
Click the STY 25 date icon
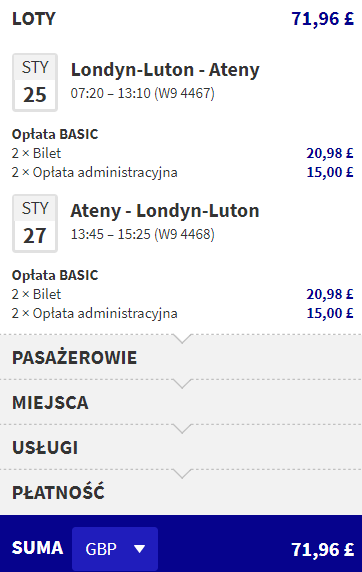(35, 82)
